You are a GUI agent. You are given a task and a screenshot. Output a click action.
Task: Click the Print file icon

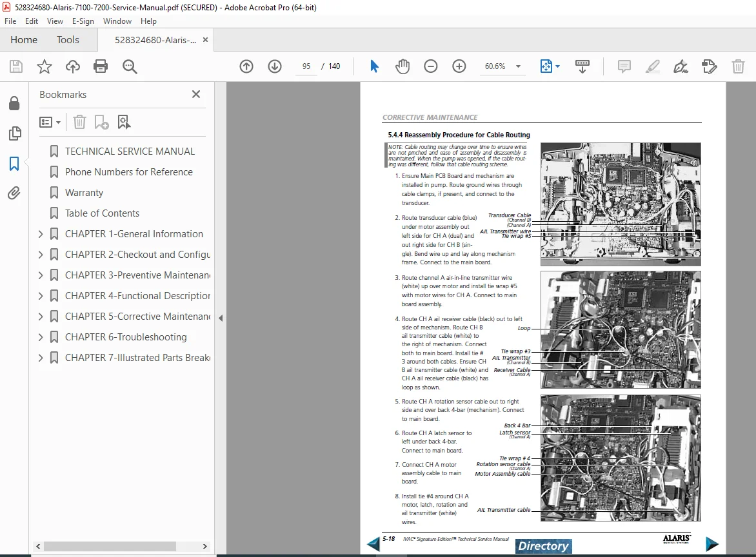pos(100,66)
